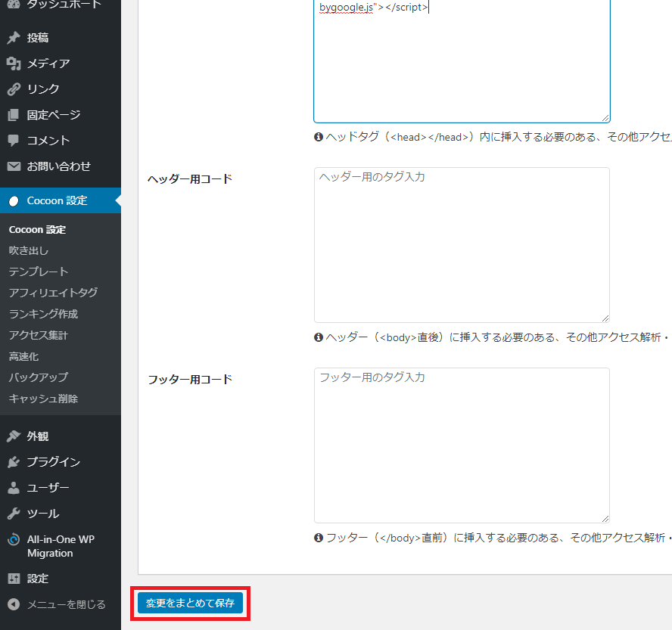Screen dimensions: 672x630
Task: Open All-in-One WP Migration menu
Action: pos(61,546)
